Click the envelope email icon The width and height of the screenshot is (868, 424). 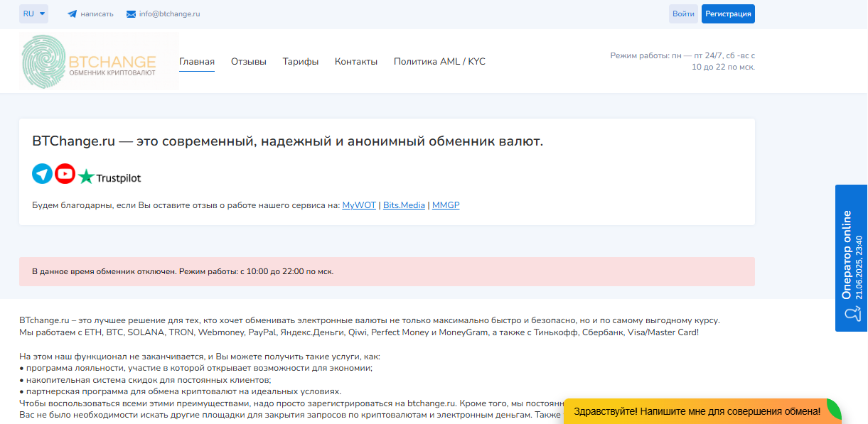[131, 13]
